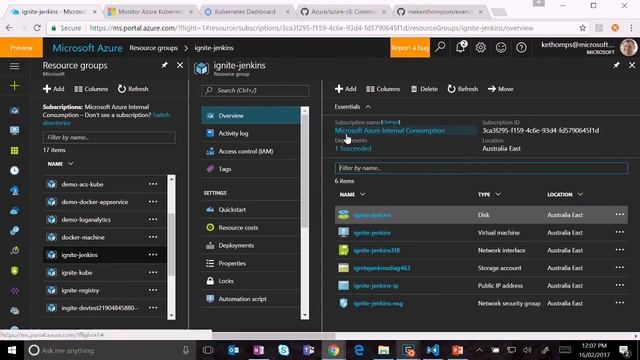Click Columns in ignite-jenkins blade
This screenshot has width=640, height=360.
pos(383,89)
